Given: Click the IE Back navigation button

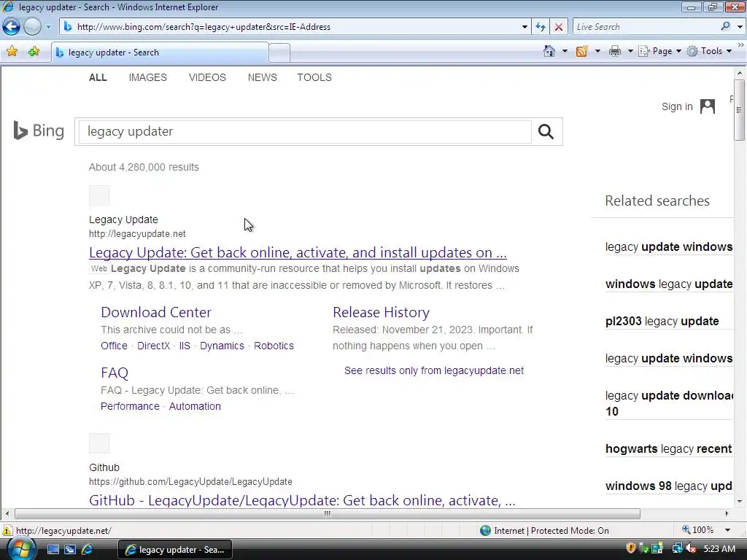Looking at the screenshot, I should [x=12, y=27].
